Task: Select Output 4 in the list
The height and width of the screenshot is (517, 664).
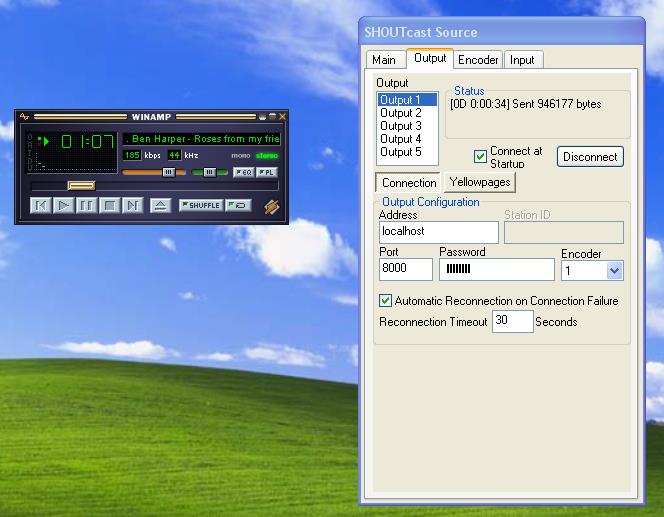Action: [407, 139]
